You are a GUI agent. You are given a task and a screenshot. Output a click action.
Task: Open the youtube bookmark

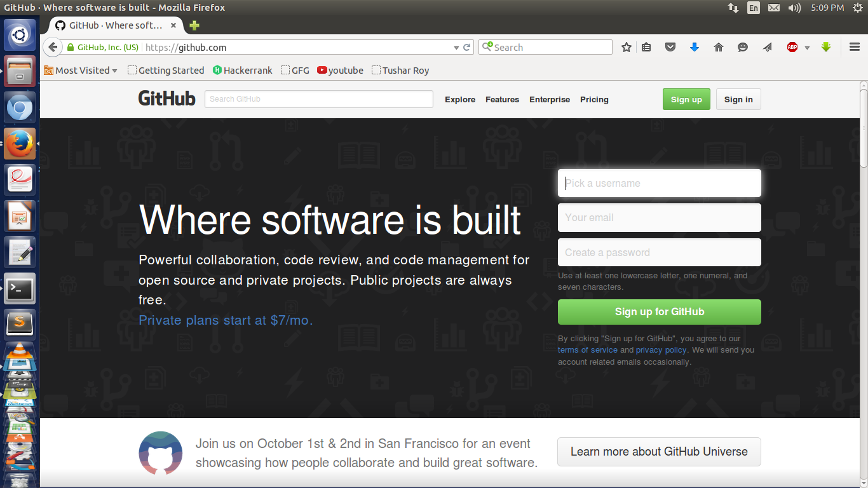(x=341, y=71)
